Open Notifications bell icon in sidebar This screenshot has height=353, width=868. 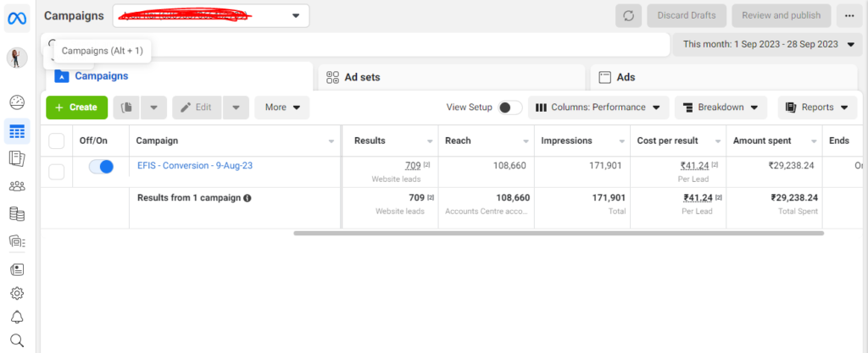tap(16, 317)
